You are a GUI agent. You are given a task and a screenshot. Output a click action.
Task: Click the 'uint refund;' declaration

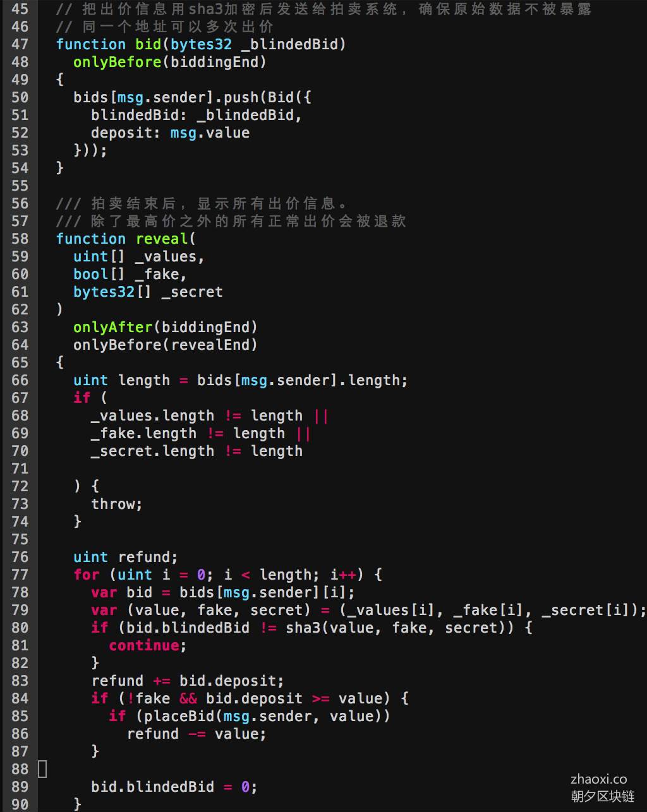[126, 557]
